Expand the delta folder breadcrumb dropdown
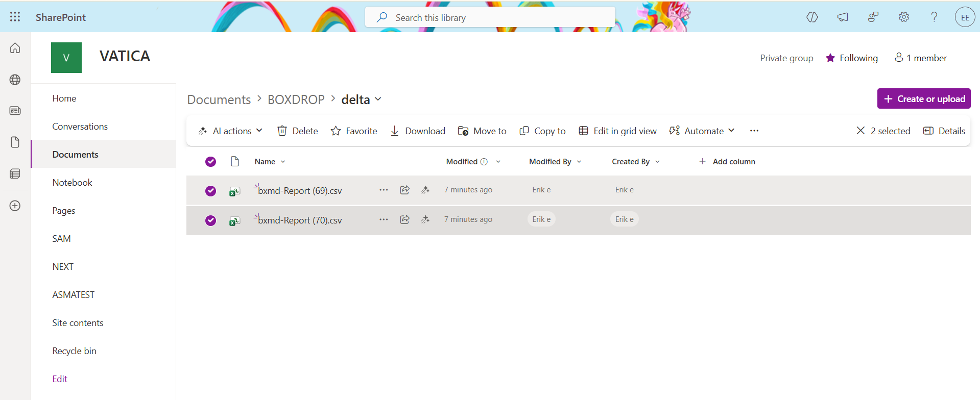 pyautogui.click(x=378, y=99)
